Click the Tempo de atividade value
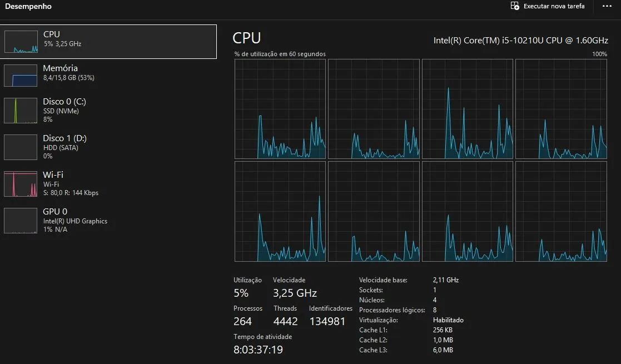The width and height of the screenshot is (621, 364). (258, 350)
